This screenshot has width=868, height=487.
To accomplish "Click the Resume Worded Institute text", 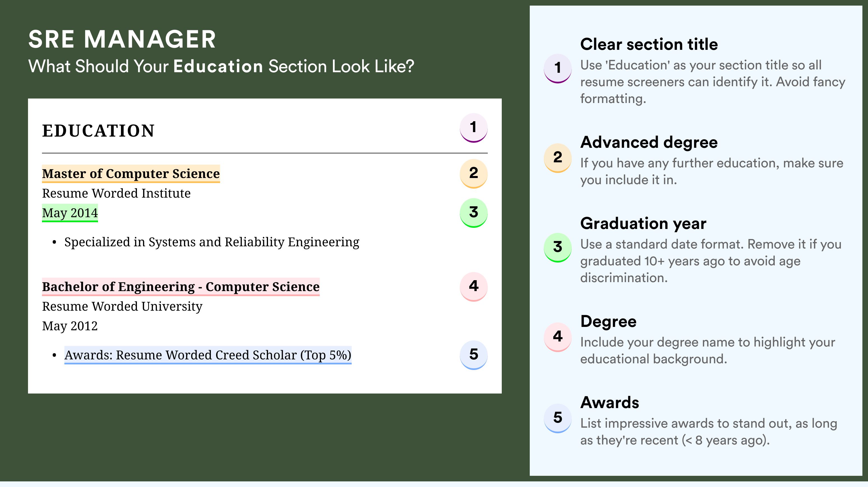I will (116, 193).
